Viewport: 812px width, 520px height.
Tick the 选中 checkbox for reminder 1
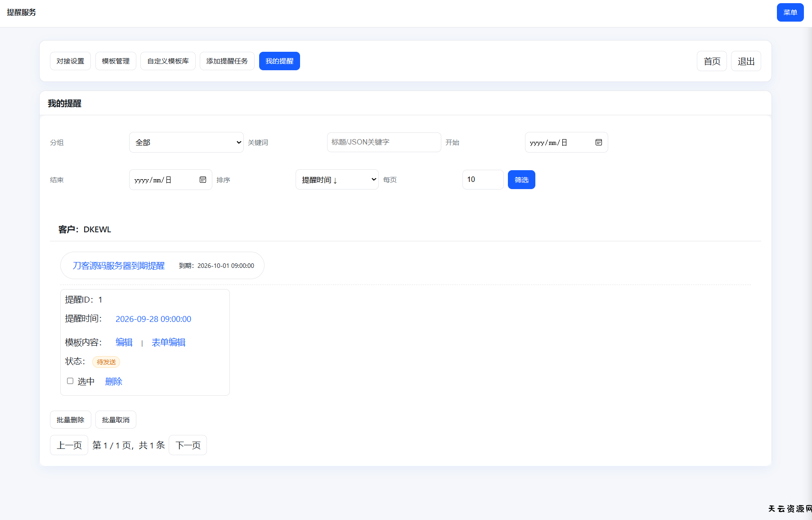coord(70,381)
